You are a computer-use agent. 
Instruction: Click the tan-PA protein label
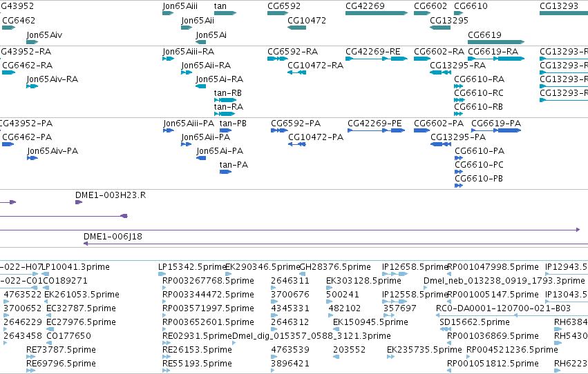coord(234,165)
